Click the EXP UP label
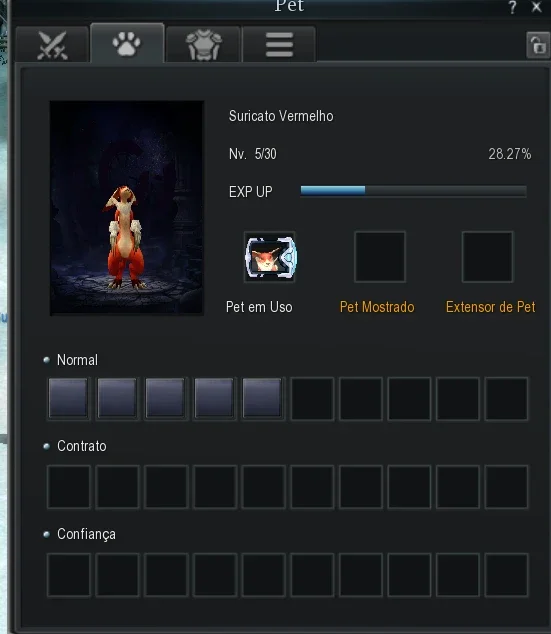 (x=251, y=192)
